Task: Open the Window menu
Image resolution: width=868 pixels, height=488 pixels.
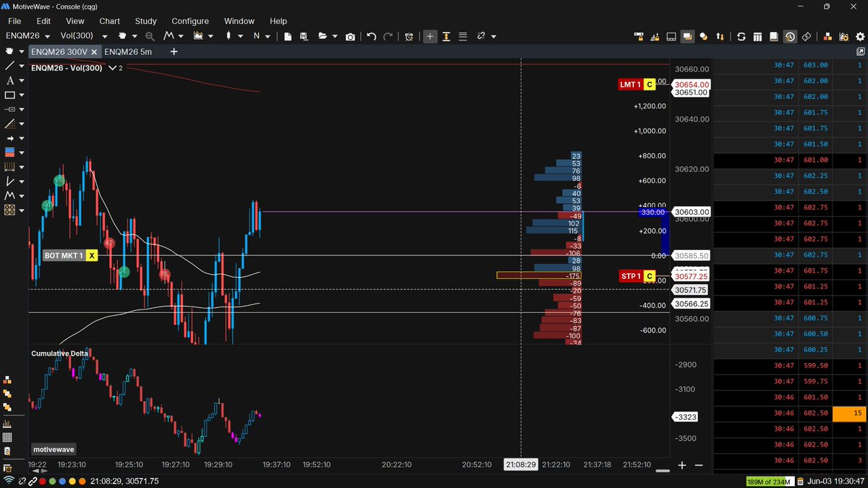Action: tap(239, 21)
